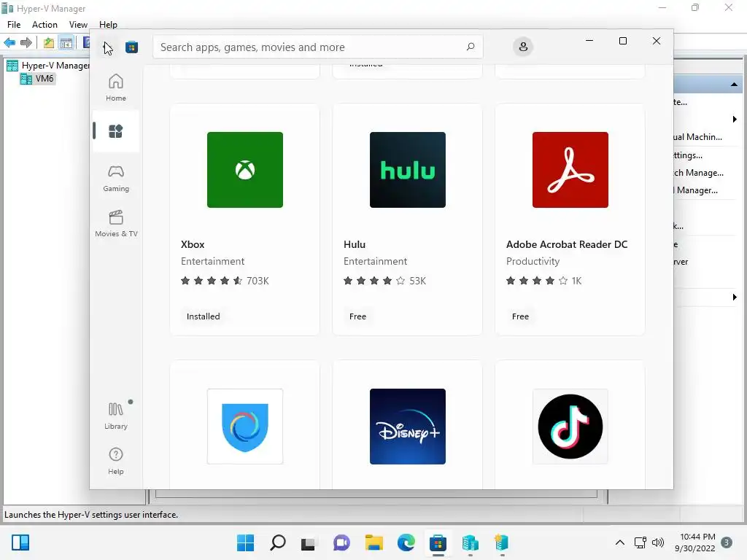Open Windows Start button on taskbar
The width and height of the screenshot is (747, 560).
point(245,542)
